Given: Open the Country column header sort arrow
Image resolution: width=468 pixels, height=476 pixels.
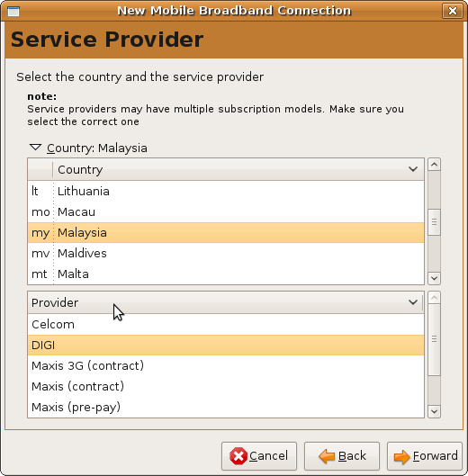Looking at the screenshot, I should (413, 169).
